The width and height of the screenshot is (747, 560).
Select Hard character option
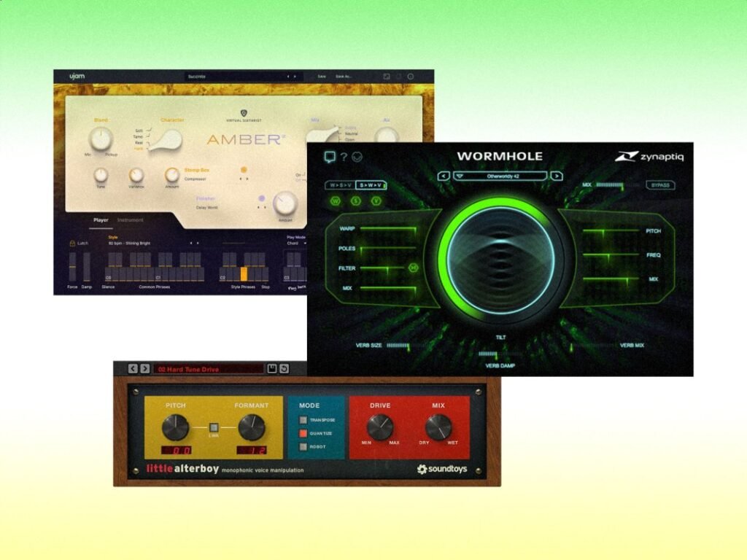coord(139,149)
